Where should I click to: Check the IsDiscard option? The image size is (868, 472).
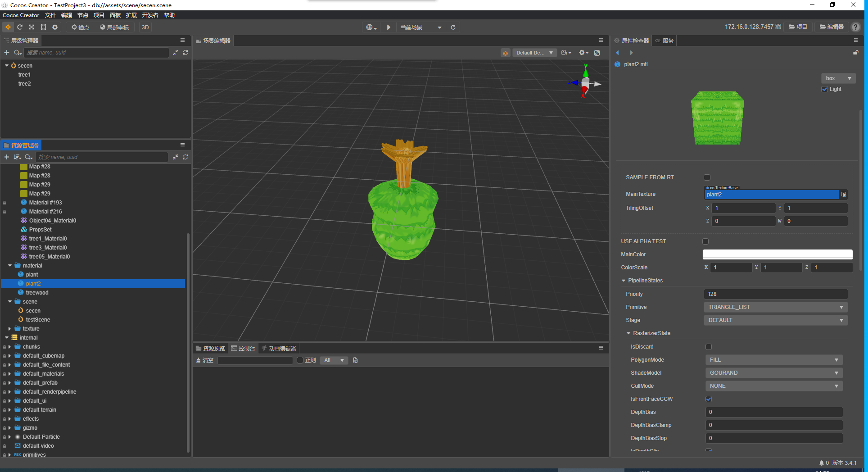709,347
